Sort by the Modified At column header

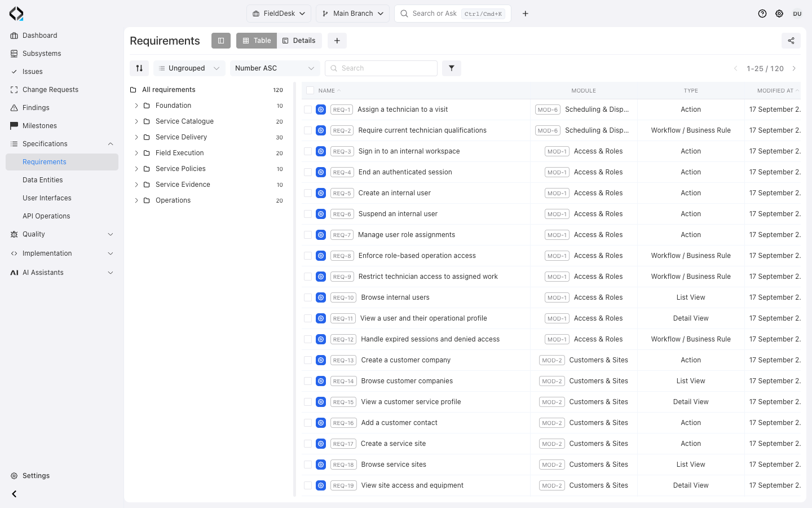[775, 90]
